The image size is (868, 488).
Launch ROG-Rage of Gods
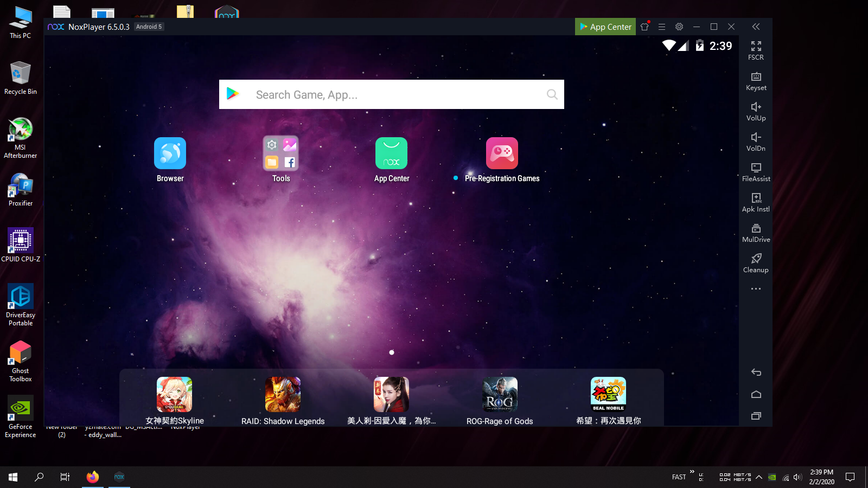point(500,401)
